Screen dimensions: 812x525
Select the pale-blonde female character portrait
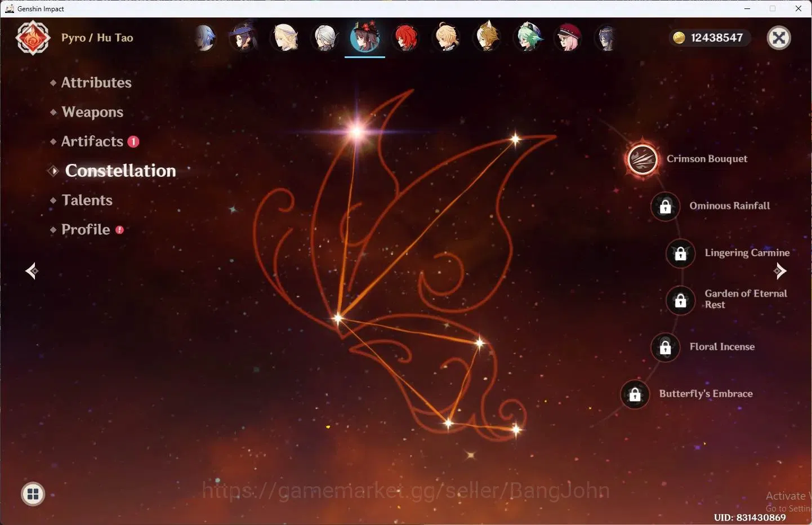pyautogui.click(x=285, y=38)
